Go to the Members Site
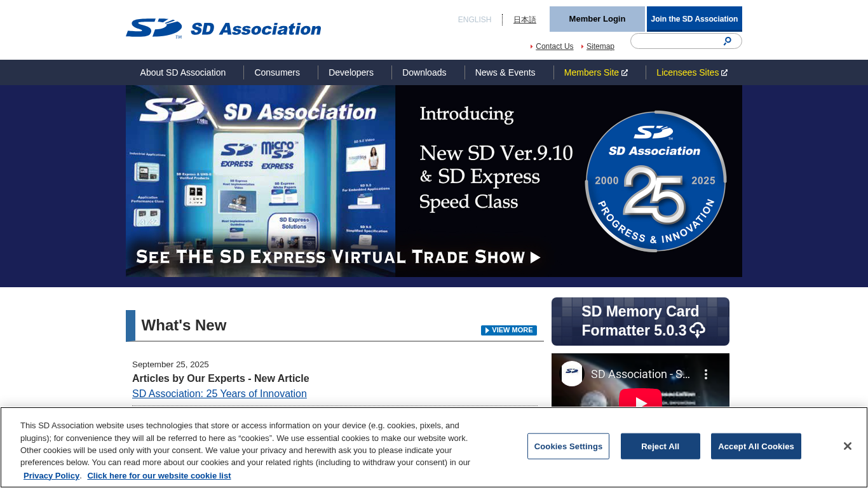This screenshot has height=488, width=868. click(x=596, y=72)
